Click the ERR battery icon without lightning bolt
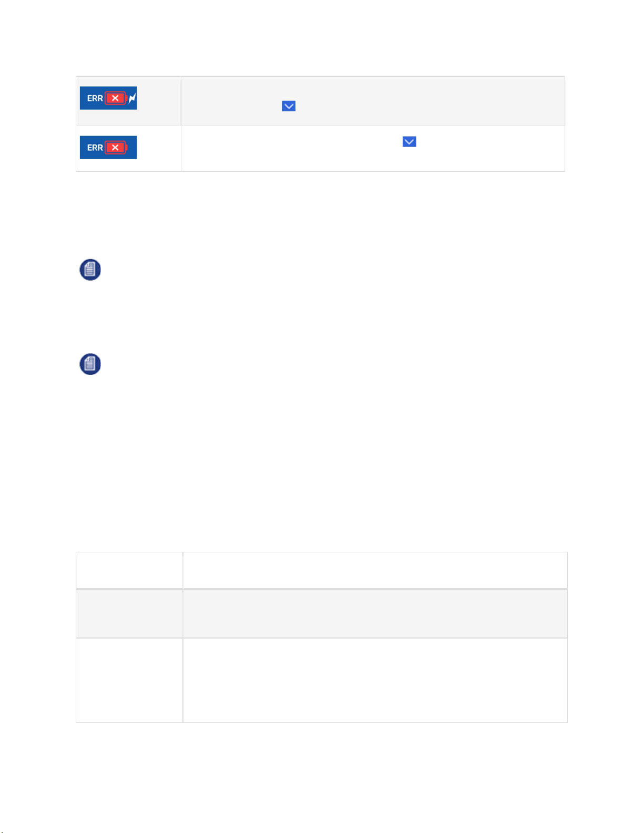 coord(108,147)
